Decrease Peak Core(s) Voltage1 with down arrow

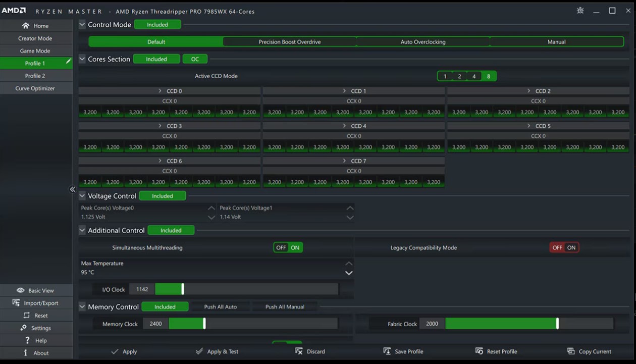point(350,217)
